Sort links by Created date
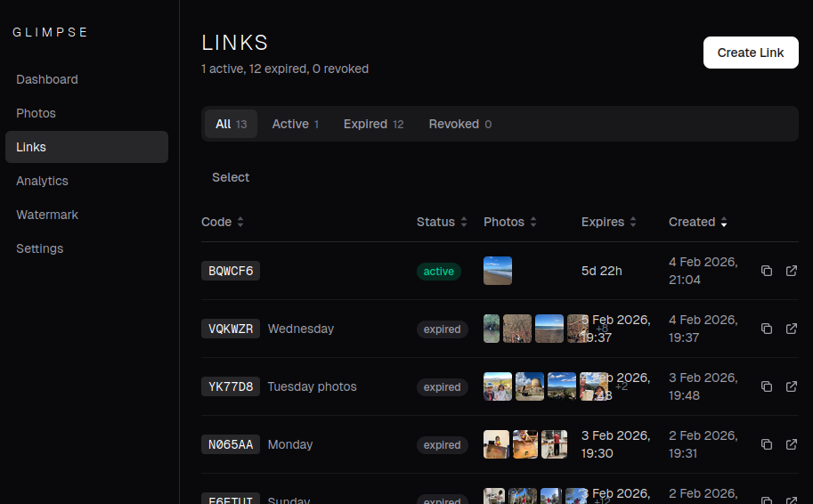Image resolution: width=813 pixels, height=504 pixels. tap(698, 222)
